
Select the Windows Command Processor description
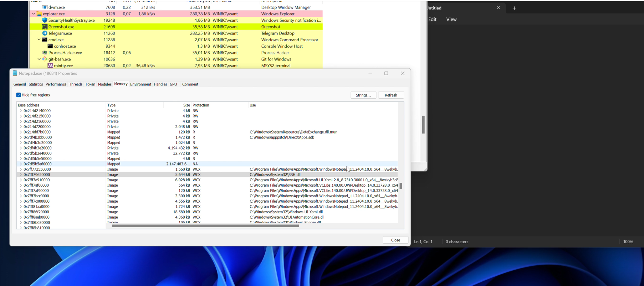click(290, 40)
